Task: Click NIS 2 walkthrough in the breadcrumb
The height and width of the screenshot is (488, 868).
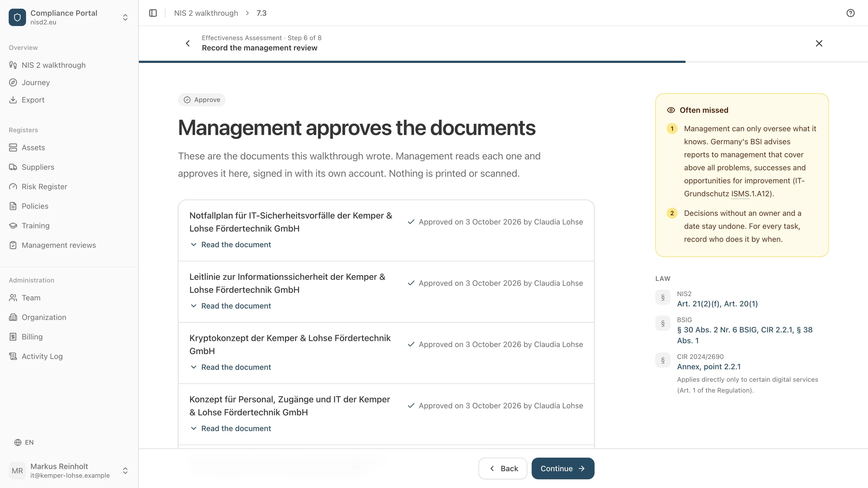Action: (206, 13)
